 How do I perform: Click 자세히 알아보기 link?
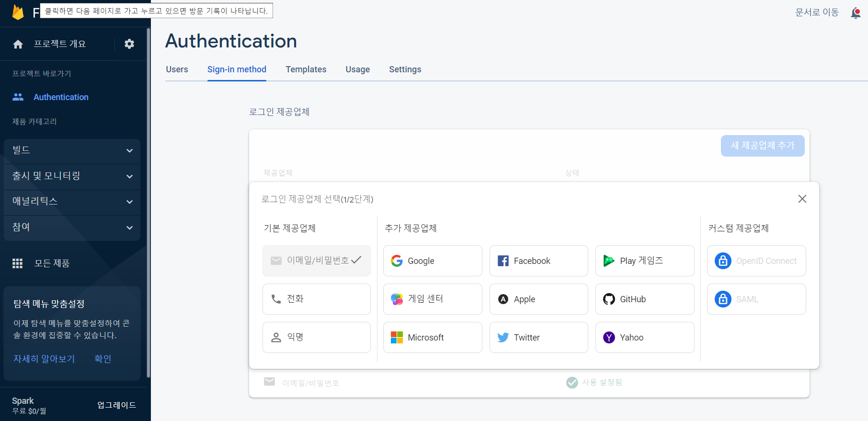44,359
